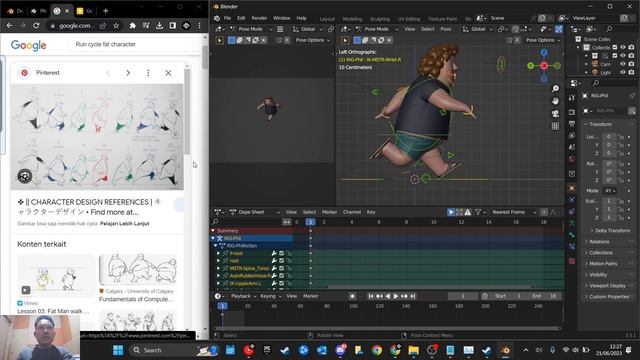The height and width of the screenshot is (360, 640).
Task: Click the Chrome downloads icon
Action: pos(159,25)
